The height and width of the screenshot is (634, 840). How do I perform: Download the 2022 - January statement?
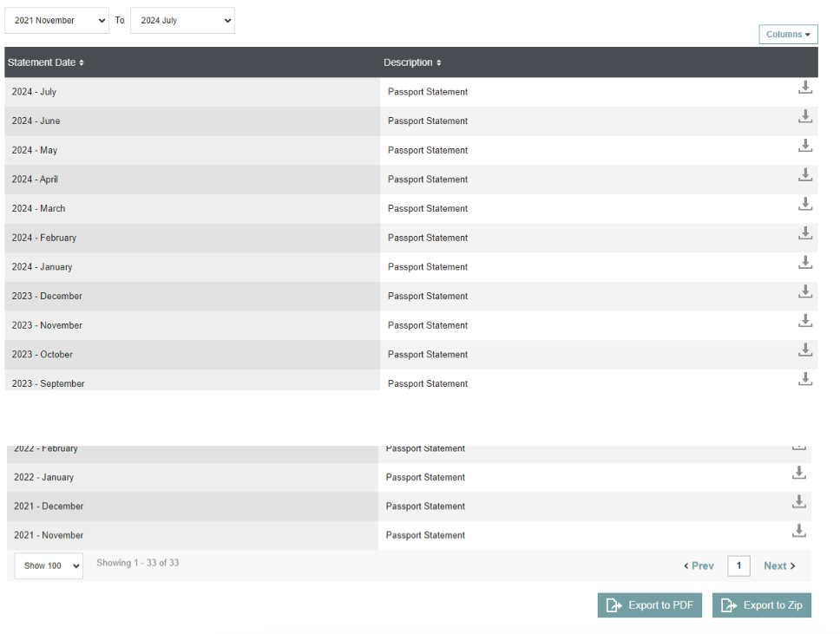coord(799,473)
